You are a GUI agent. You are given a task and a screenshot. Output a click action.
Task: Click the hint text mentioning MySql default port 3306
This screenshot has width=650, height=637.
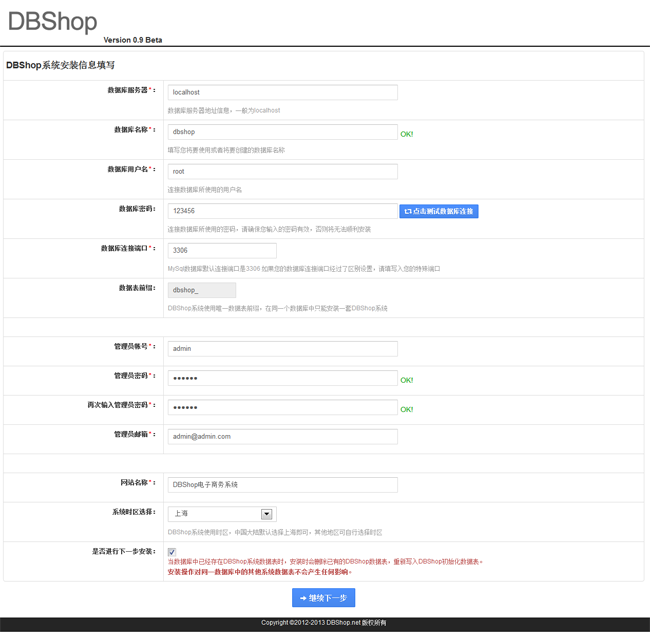[304, 269]
